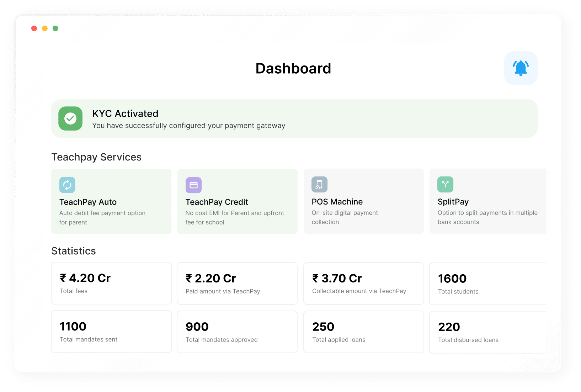581x392 pixels.
Task: Click the 'Total applied loans' label
Action: (339, 340)
